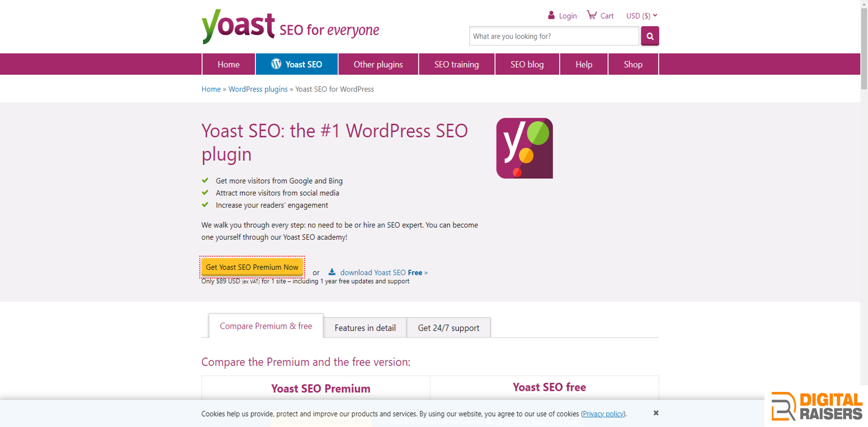Click the shopping Cart icon
Image resolution: width=868 pixels, height=427 pixels.
[x=592, y=15]
